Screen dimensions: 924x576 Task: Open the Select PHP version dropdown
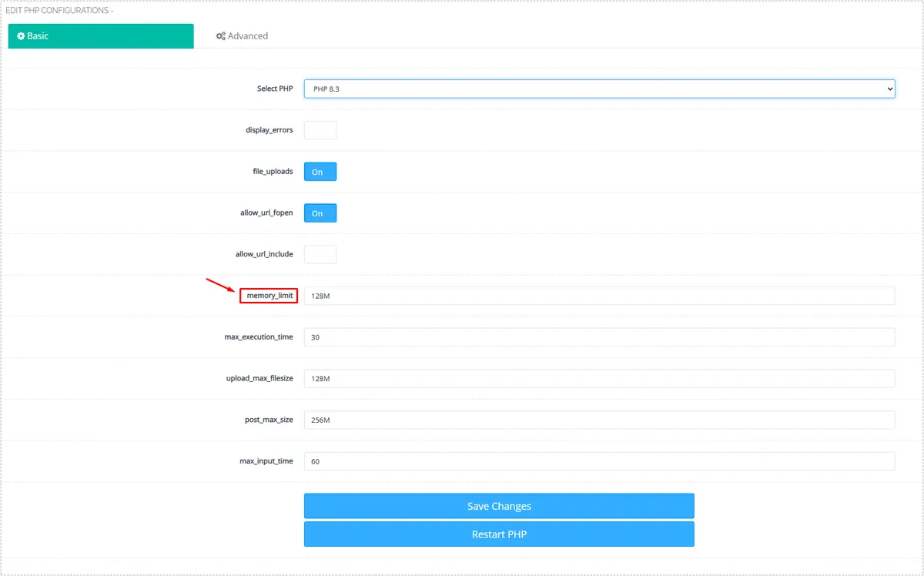pos(598,89)
